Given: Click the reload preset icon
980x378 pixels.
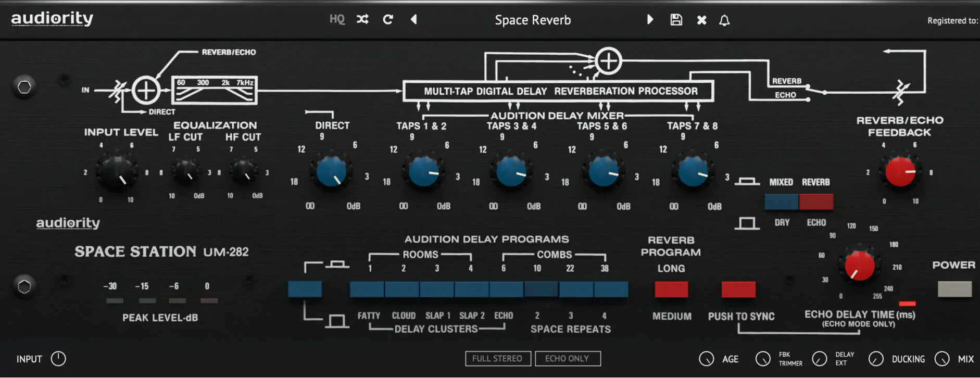Looking at the screenshot, I should [x=388, y=20].
